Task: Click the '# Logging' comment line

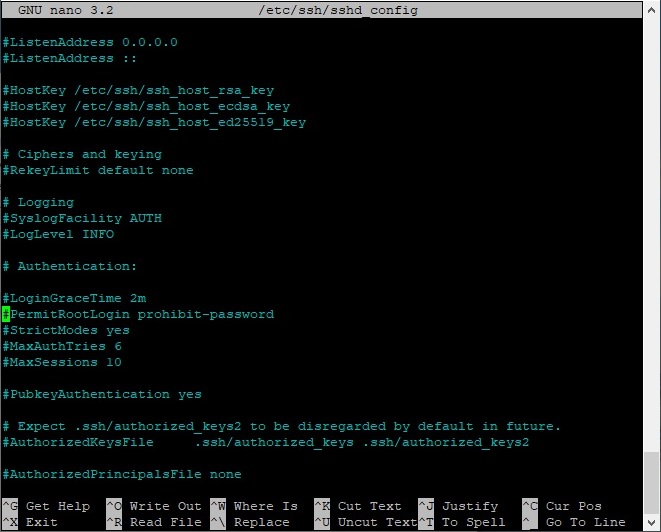Action: tap(38, 202)
